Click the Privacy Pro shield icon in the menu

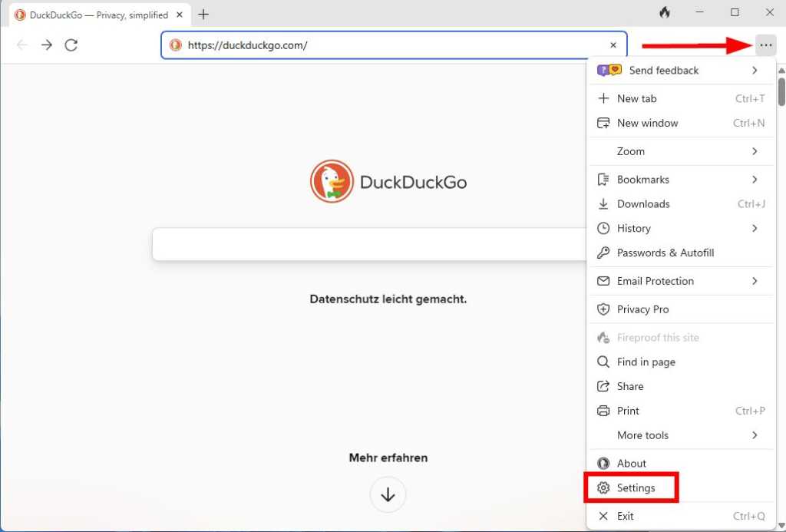pyautogui.click(x=603, y=309)
